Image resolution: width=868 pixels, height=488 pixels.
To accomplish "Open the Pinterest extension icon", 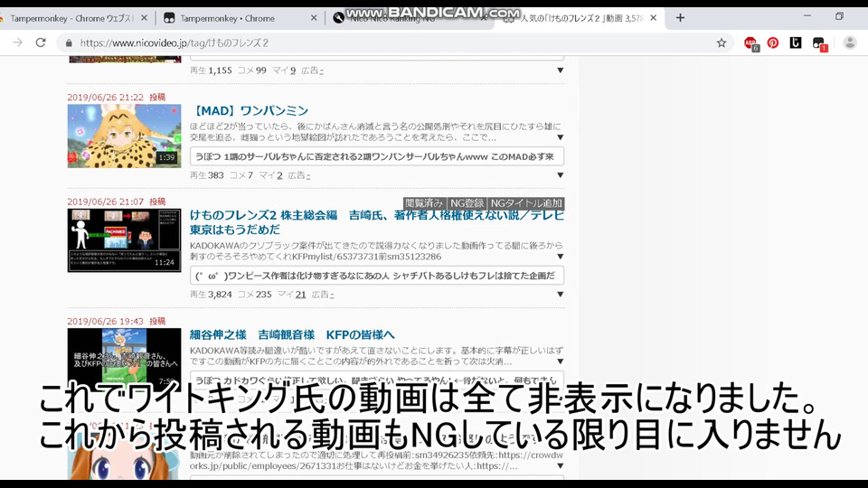I will click(x=773, y=42).
